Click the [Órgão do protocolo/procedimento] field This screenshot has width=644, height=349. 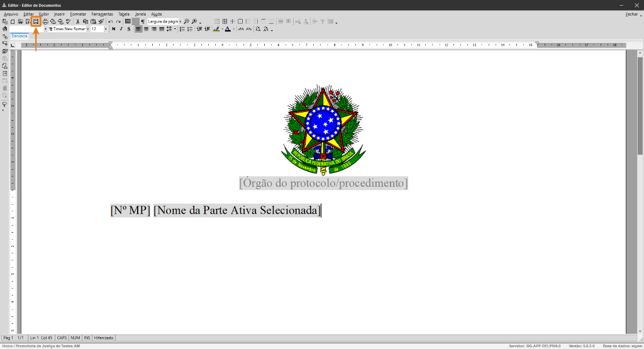324,183
